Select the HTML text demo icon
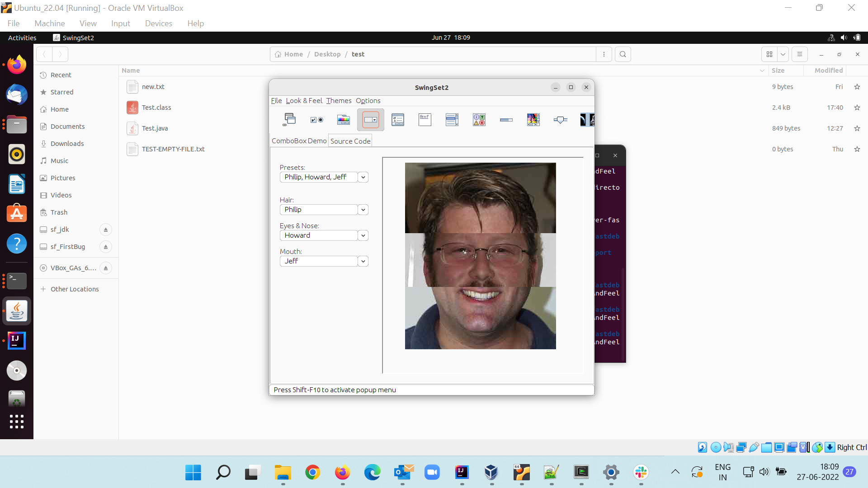This screenshot has height=488, width=868. click(x=425, y=120)
